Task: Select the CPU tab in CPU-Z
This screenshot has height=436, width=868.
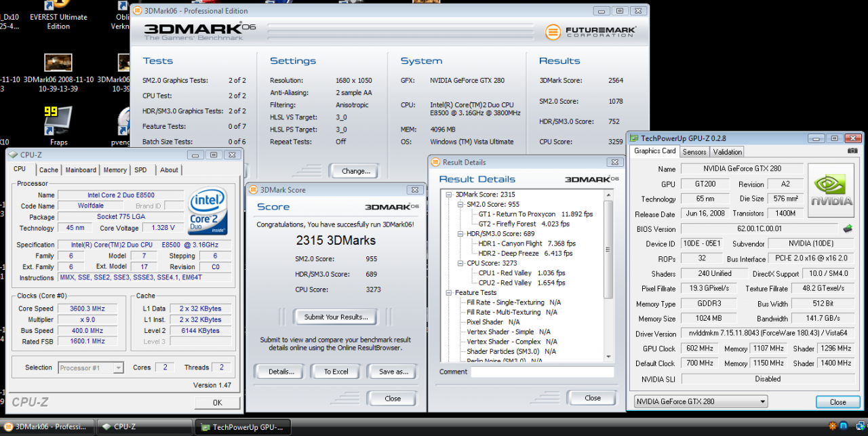Action: (x=20, y=169)
